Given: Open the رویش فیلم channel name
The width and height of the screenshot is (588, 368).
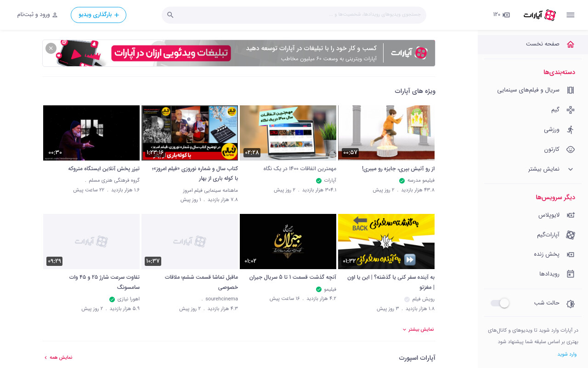Looking at the screenshot, I should [423, 299].
